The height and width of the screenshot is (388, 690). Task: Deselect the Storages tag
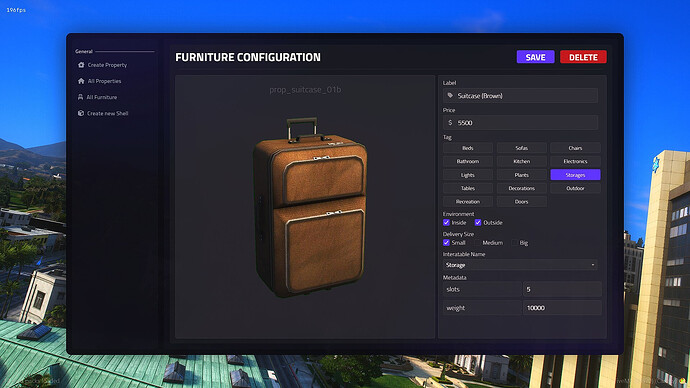click(575, 175)
